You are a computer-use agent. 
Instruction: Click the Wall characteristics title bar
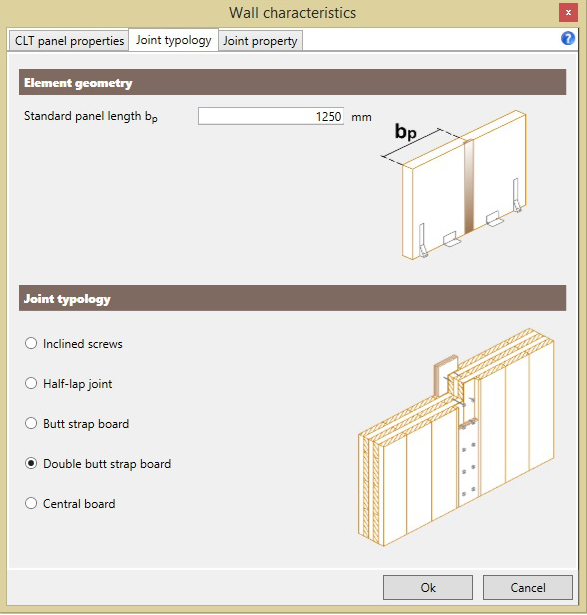pyautogui.click(x=293, y=13)
